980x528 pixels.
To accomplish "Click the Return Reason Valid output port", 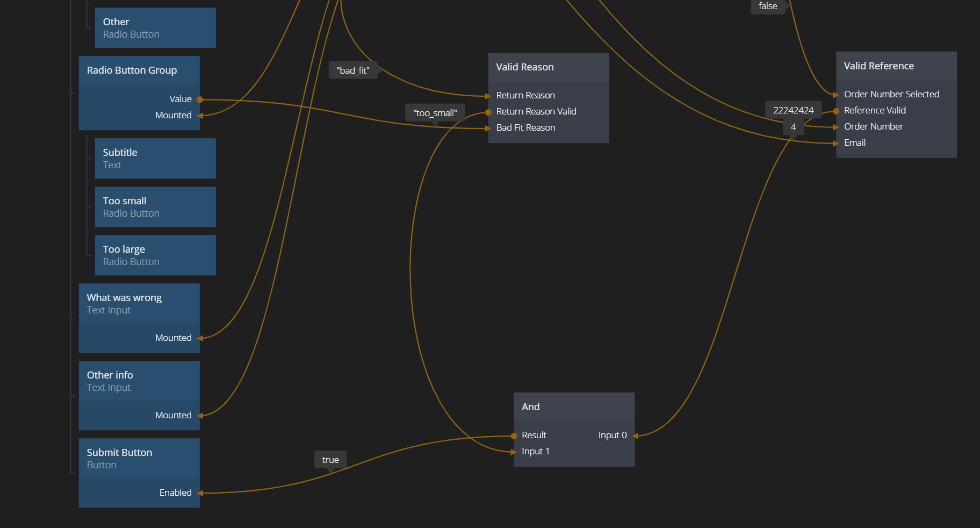I will tap(488, 112).
